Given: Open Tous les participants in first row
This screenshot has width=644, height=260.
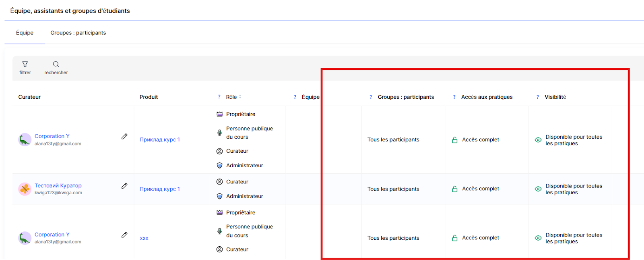Looking at the screenshot, I should click(393, 140).
